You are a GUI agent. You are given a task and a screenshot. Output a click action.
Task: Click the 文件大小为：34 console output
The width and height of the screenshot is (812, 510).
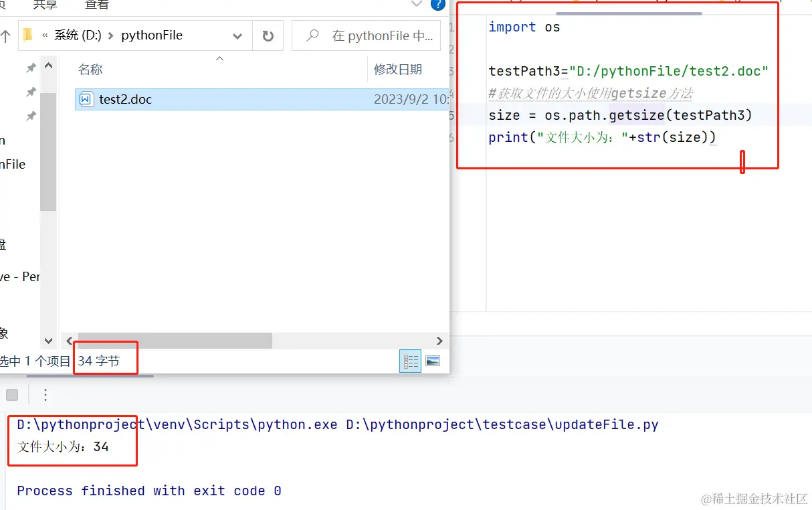click(x=63, y=446)
